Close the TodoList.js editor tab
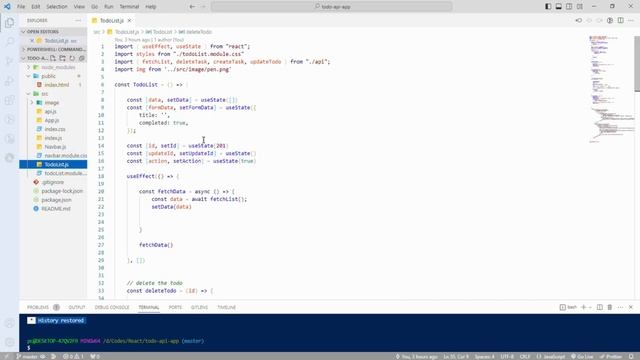 (129, 20)
